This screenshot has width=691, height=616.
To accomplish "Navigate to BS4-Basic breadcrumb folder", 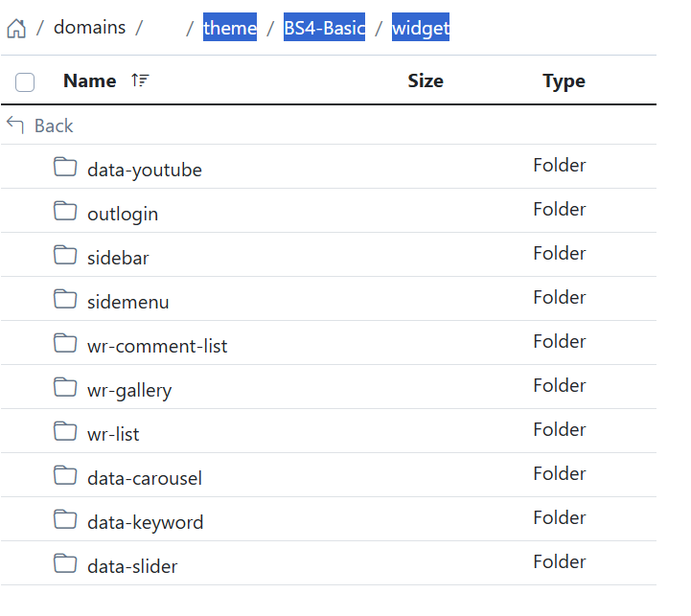I will click(x=324, y=29).
